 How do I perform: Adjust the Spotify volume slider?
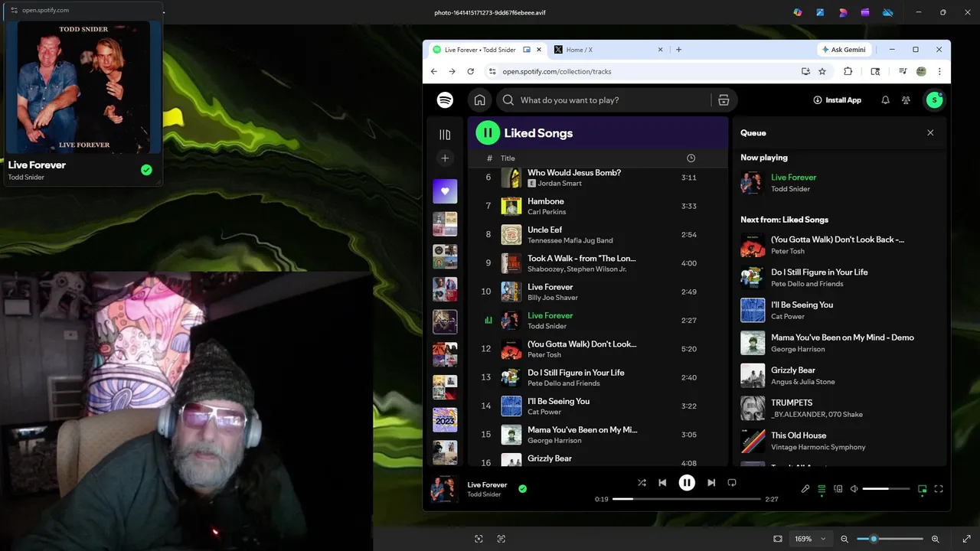click(x=886, y=489)
